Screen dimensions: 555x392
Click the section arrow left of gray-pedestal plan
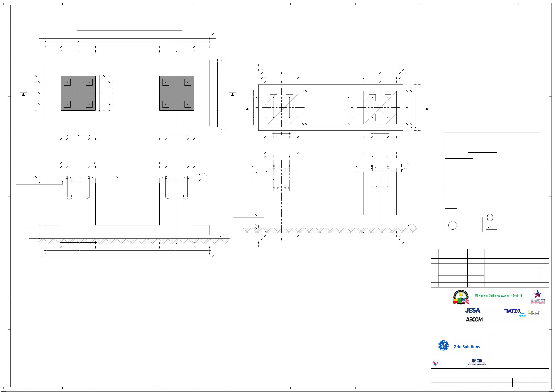click(x=23, y=94)
